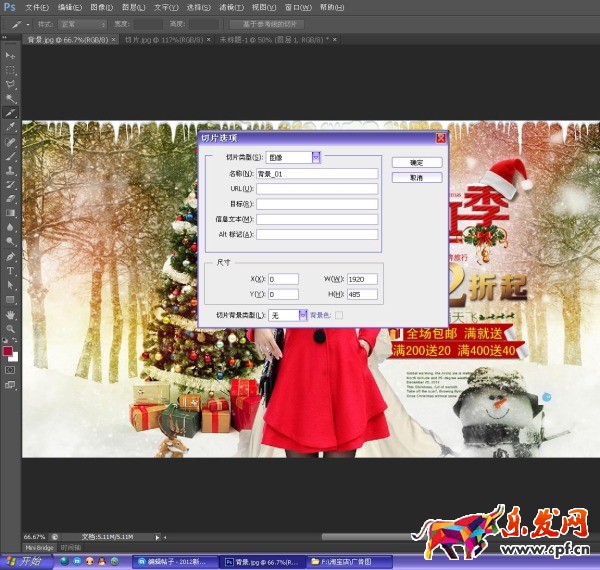Expand the collapsed toolbox double arrow

tap(5, 37)
